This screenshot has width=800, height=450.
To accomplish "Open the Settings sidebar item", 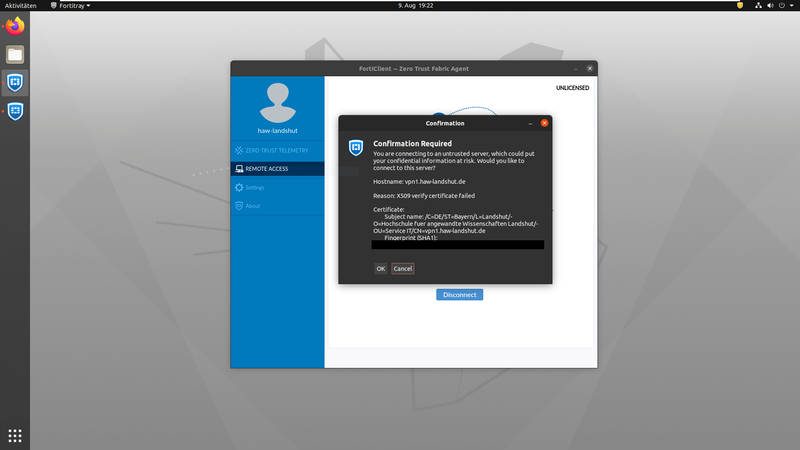I will tap(255, 187).
